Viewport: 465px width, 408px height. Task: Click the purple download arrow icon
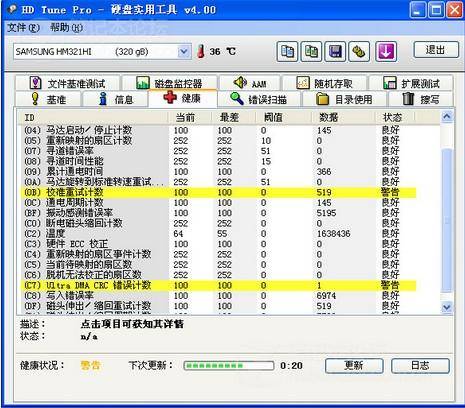click(386, 52)
